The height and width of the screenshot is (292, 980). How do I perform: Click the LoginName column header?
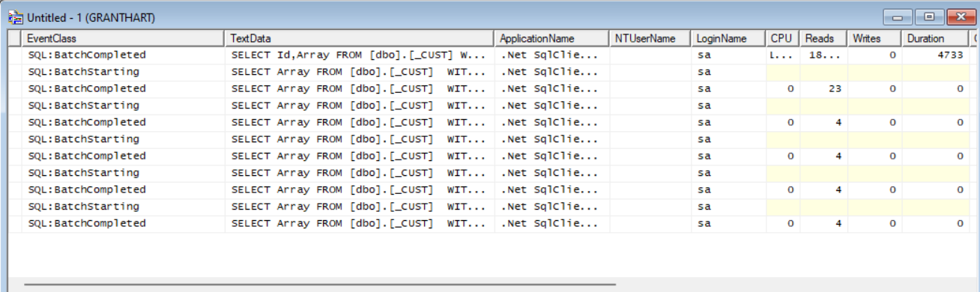[728, 38]
